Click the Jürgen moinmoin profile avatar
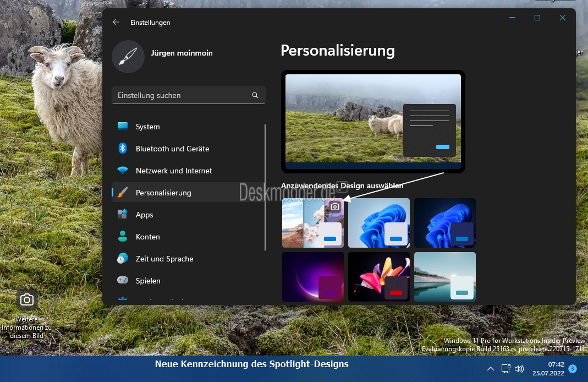This screenshot has height=382, width=588. pyautogui.click(x=128, y=57)
